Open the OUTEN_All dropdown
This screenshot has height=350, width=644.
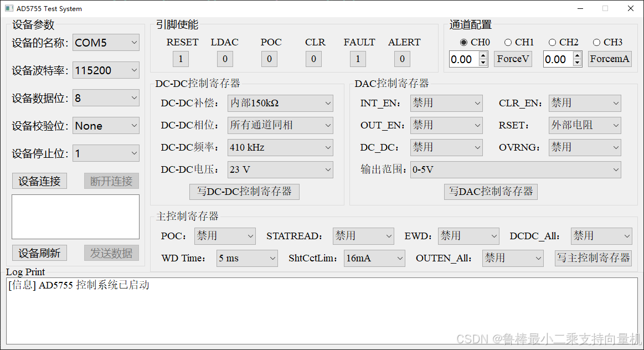[513, 259]
